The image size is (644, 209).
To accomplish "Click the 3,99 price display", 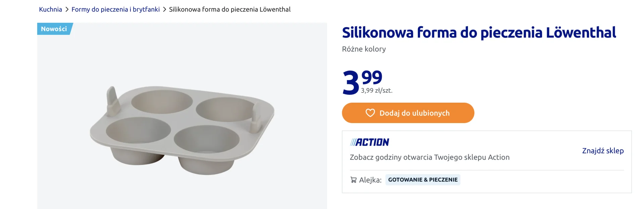I will [362, 82].
